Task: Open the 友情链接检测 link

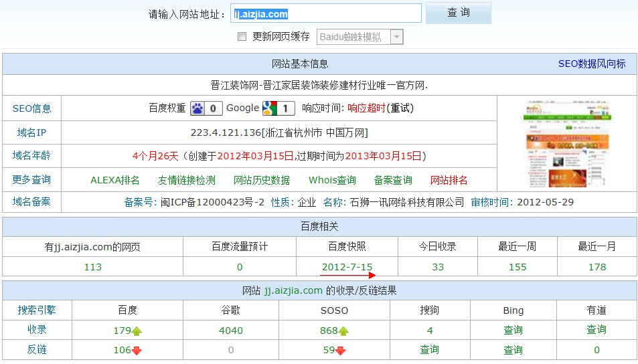Action: 186,180
